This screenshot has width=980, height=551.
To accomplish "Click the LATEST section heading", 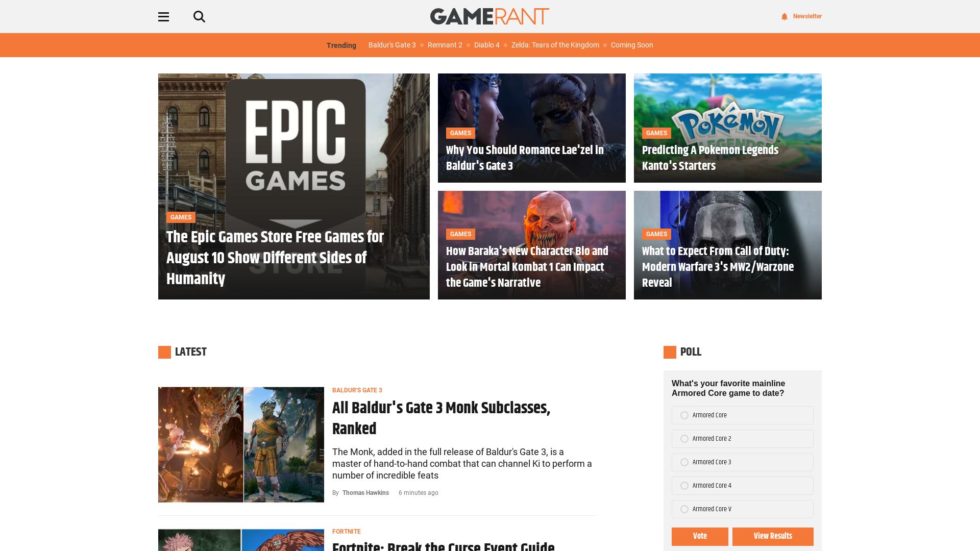I will (x=190, y=352).
